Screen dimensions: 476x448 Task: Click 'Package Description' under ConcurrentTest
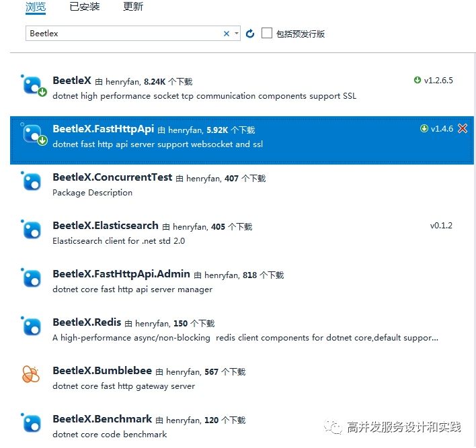[92, 193]
